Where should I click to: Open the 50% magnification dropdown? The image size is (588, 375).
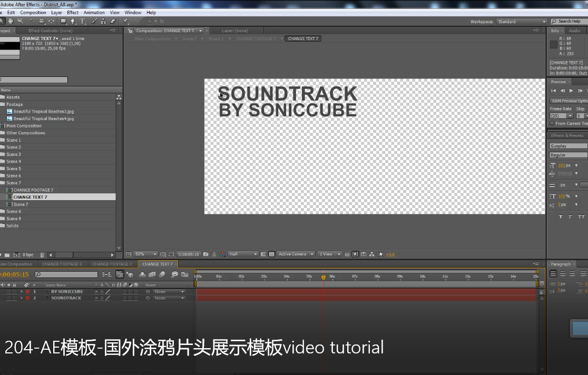coord(145,254)
